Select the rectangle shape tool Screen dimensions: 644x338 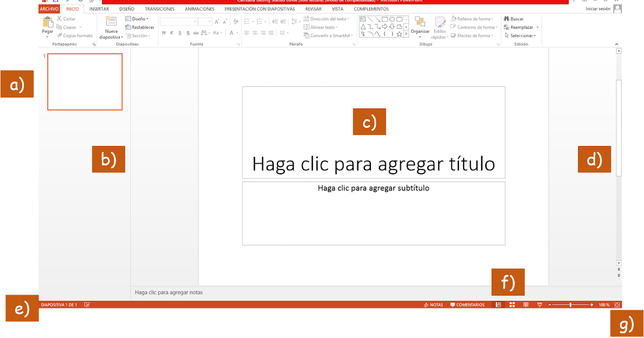(x=385, y=19)
